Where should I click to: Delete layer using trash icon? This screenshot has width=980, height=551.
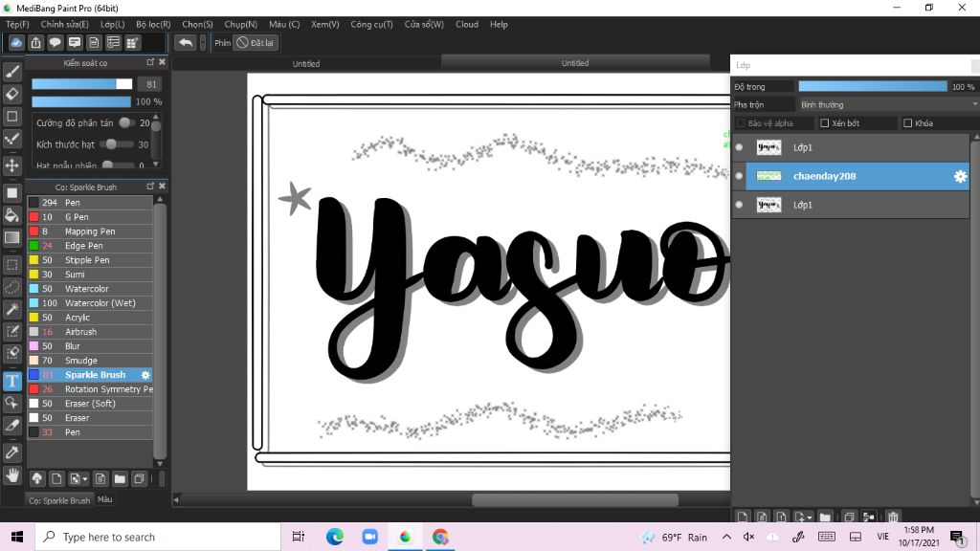[x=893, y=517]
